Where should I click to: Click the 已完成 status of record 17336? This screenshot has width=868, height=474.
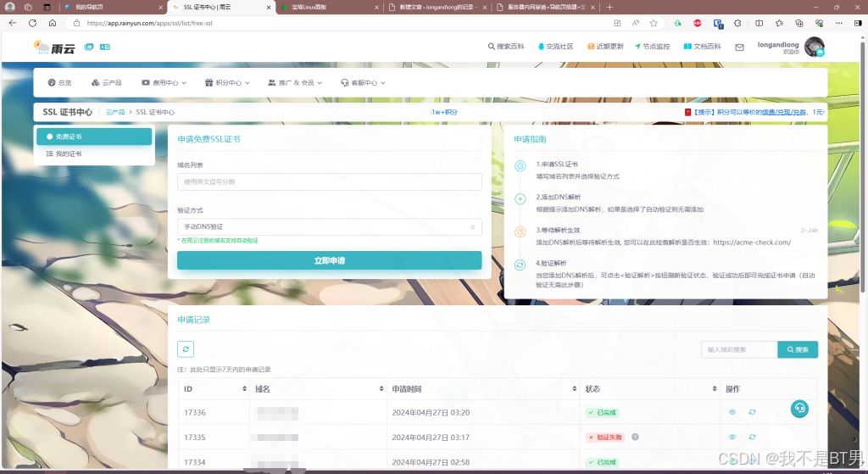[x=603, y=413]
